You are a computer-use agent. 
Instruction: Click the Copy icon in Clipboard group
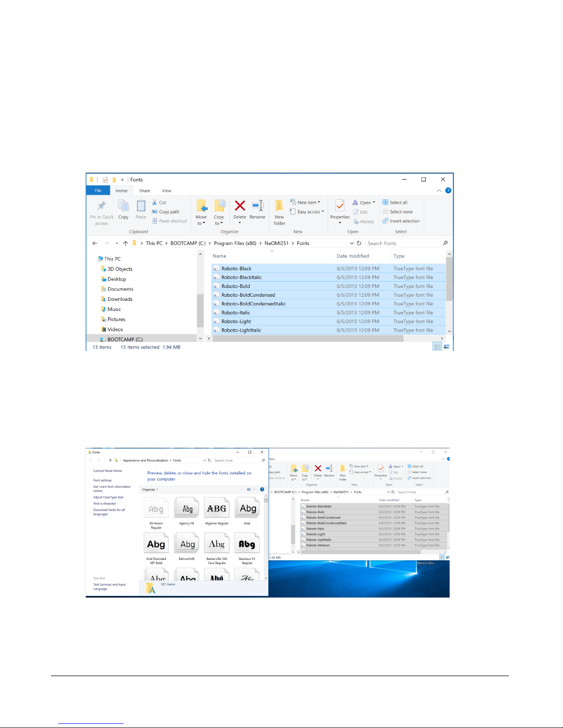123,205
